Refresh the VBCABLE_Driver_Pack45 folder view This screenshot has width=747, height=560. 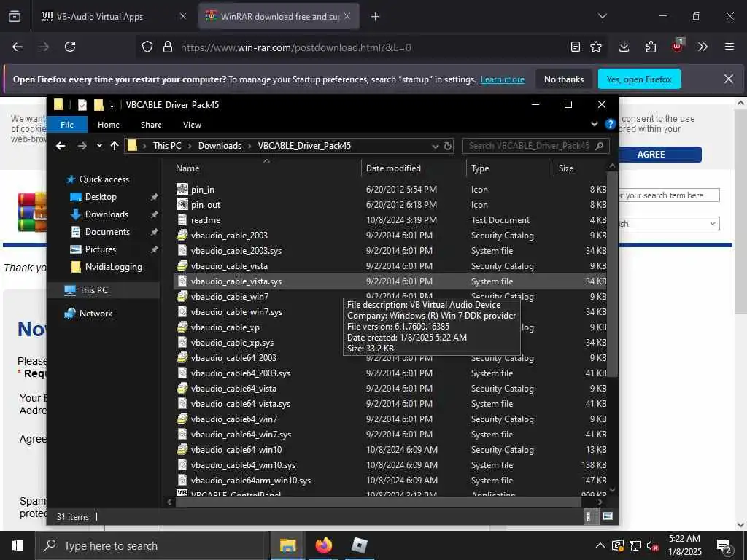(448, 146)
